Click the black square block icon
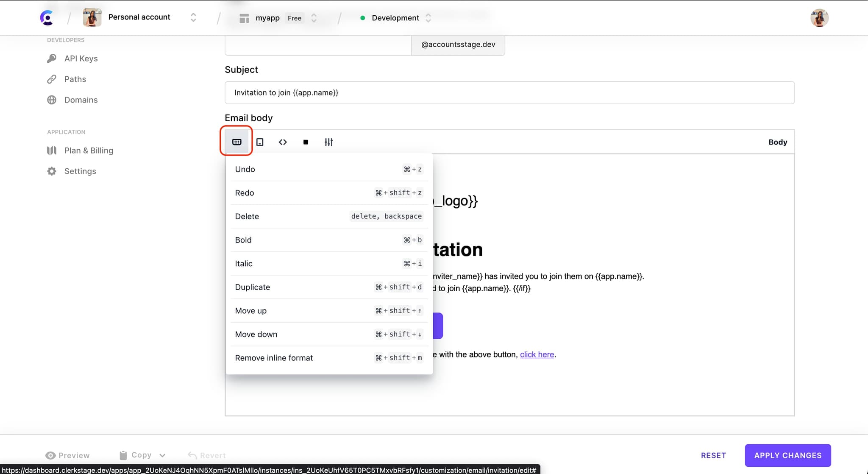868x474 pixels. click(306, 142)
